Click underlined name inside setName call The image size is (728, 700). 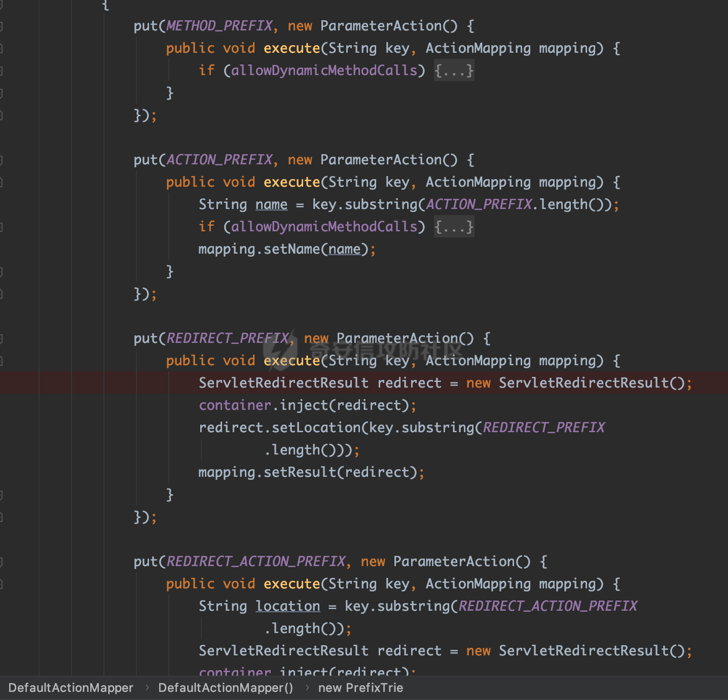[x=344, y=249]
